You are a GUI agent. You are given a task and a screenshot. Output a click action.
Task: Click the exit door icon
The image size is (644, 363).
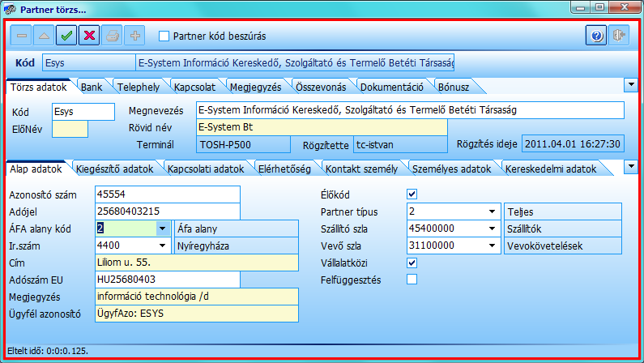619,36
